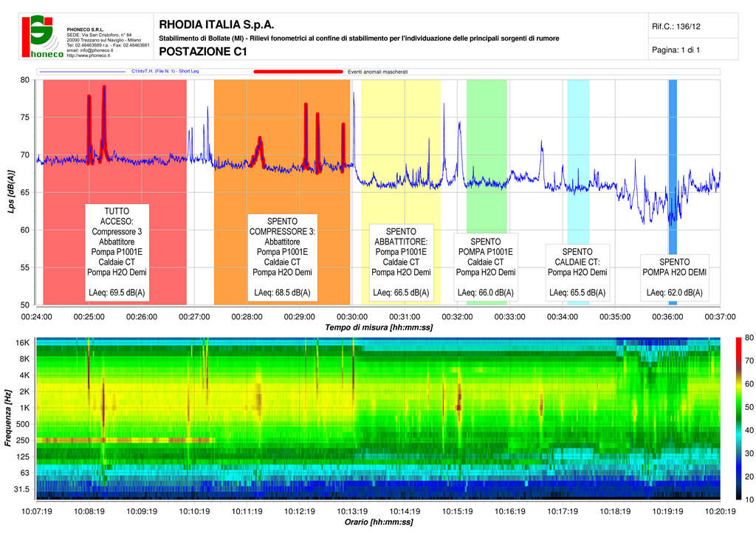Image resolution: width=756 pixels, height=535 pixels.
Task: Click the 31.5 frequency label
Action: pyautogui.click(x=21, y=489)
